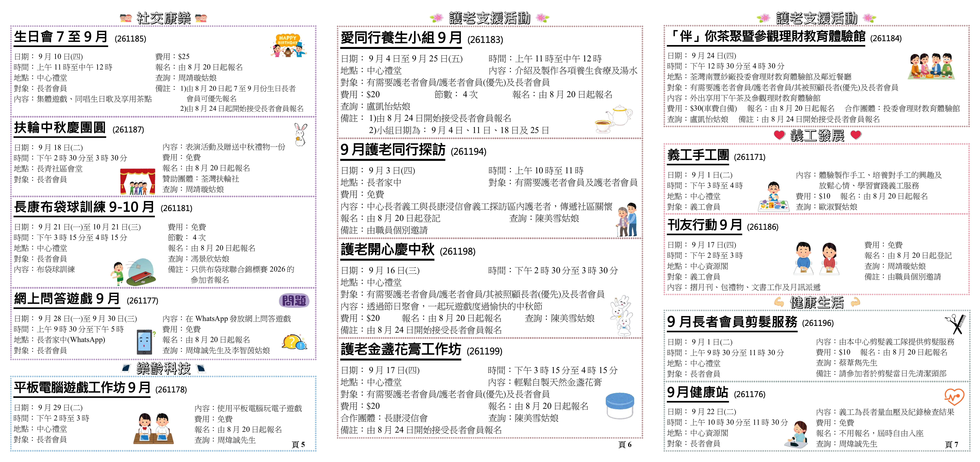980x462 pixels.
Task: Click the heading 愛同行養生小組 9 月
Action: coord(401,38)
